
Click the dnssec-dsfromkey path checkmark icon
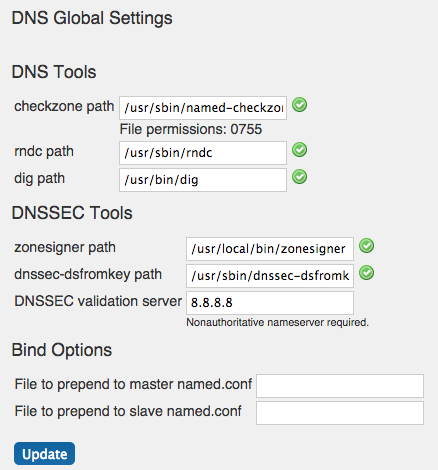366,273
